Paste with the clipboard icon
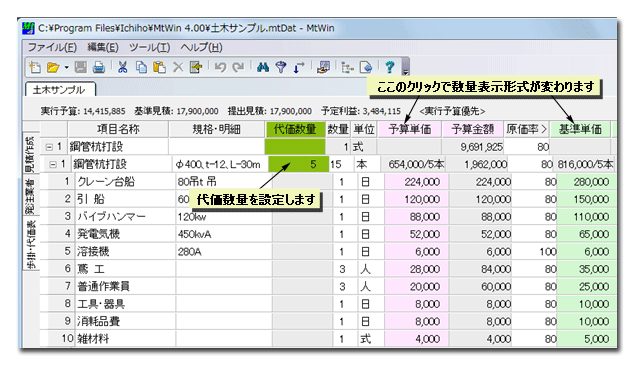Screen dimensions: 634x365 [x=159, y=67]
